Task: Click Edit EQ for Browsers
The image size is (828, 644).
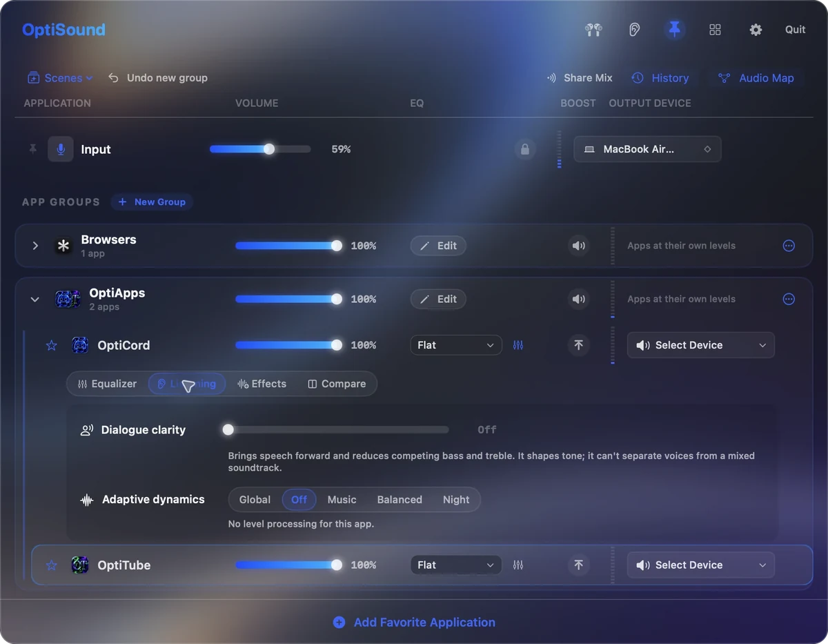Action: pyautogui.click(x=438, y=246)
